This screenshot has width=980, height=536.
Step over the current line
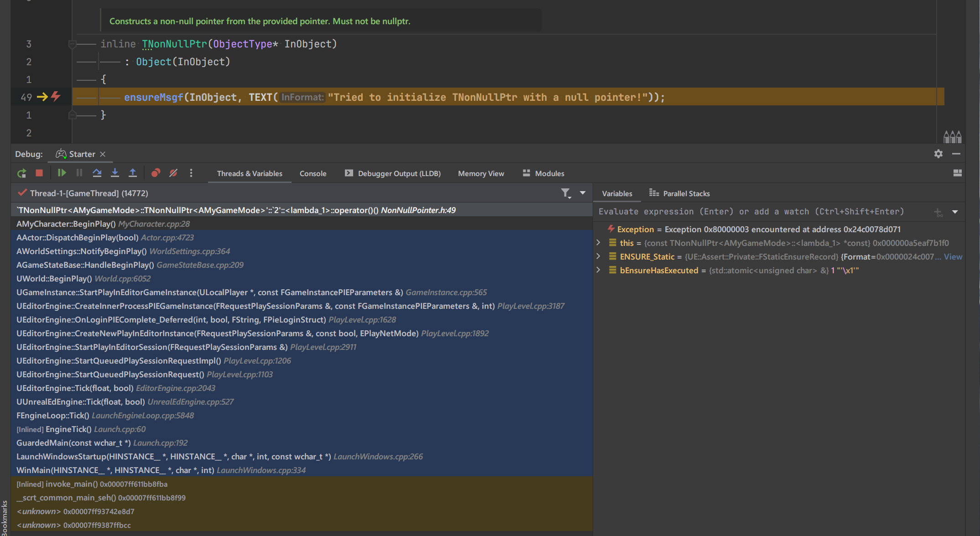point(97,173)
